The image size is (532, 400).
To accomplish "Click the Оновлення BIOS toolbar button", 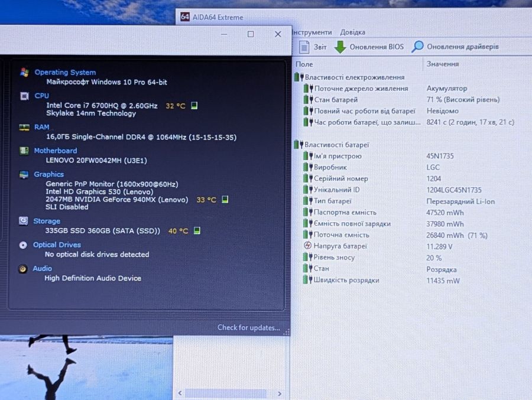I will 369,47.
